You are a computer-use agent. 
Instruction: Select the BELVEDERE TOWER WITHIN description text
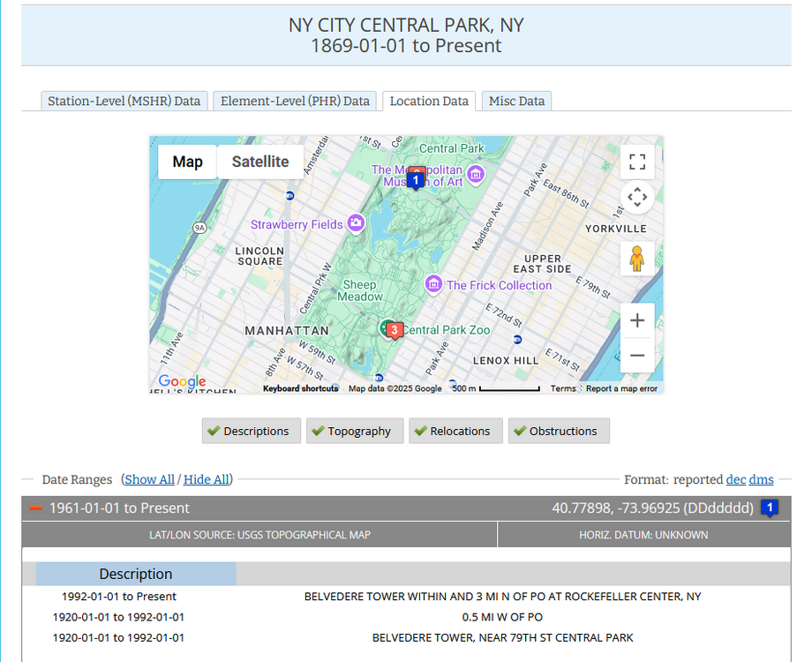pos(502,596)
